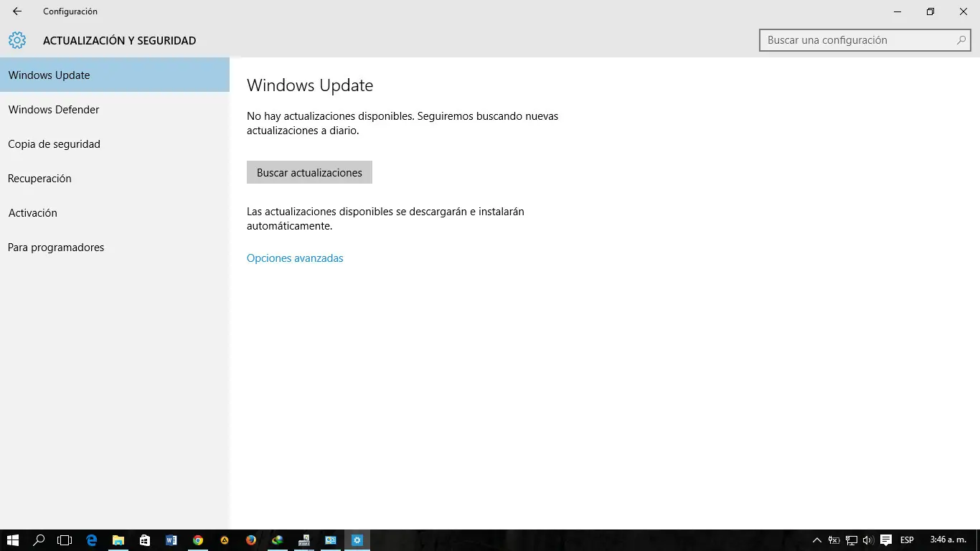Open the Action Center notifications icon
This screenshot has width=980, height=551.
886,540
